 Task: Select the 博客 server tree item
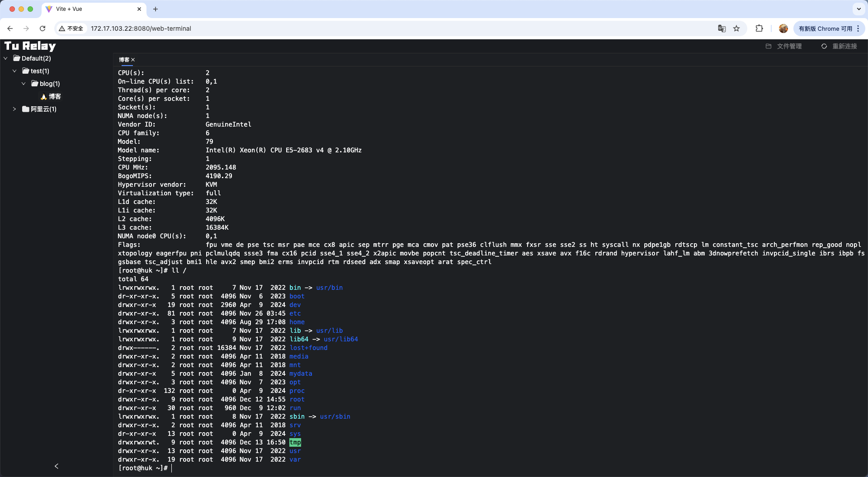click(55, 96)
